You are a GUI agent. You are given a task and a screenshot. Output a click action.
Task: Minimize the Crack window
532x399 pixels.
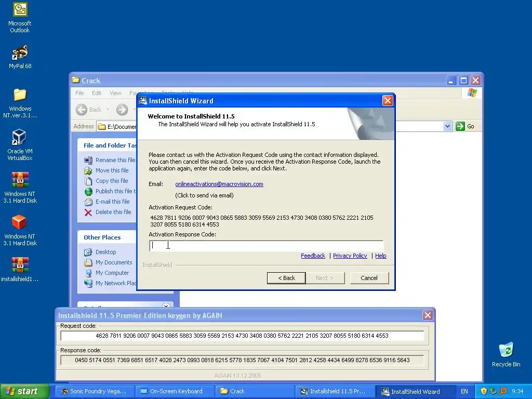pyautogui.click(x=451, y=81)
